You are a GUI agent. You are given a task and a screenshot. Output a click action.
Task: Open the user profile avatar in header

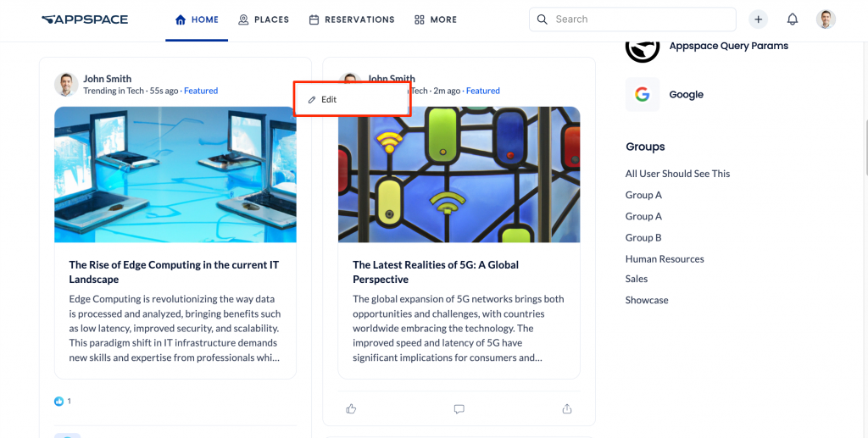point(826,19)
